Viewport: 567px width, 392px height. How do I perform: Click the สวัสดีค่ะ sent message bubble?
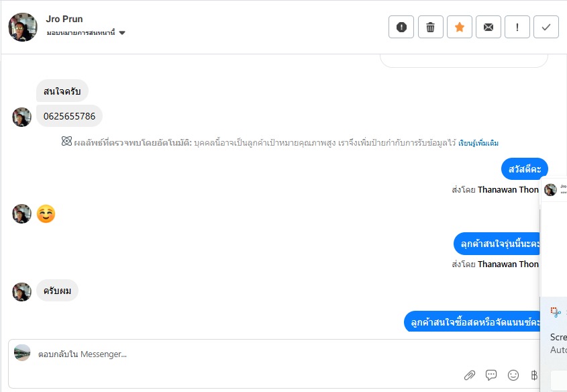click(x=525, y=169)
